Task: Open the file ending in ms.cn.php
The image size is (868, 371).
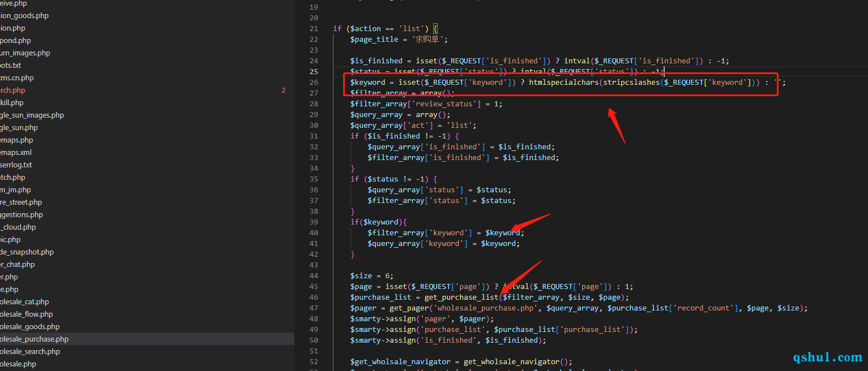Action: click(17, 78)
